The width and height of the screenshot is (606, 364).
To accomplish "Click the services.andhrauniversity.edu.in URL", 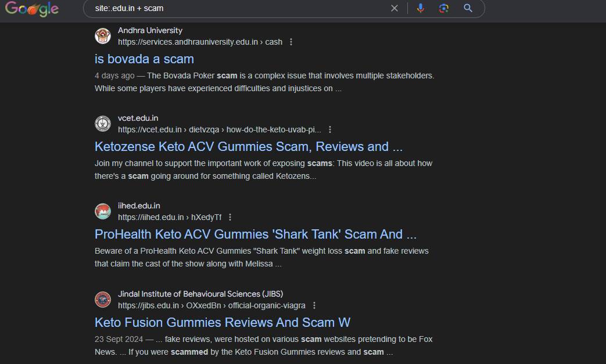I will 200,42.
